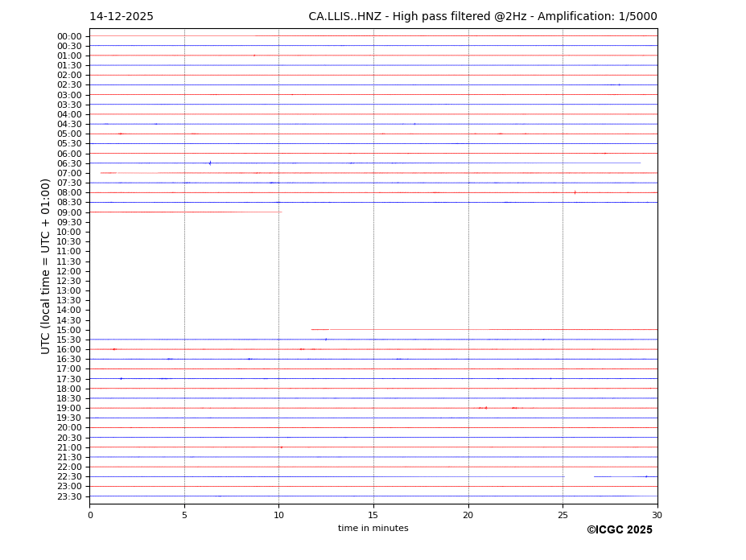Click the 5 minute x-axis tick label
This screenshot has height=560, width=746.
click(x=184, y=516)
